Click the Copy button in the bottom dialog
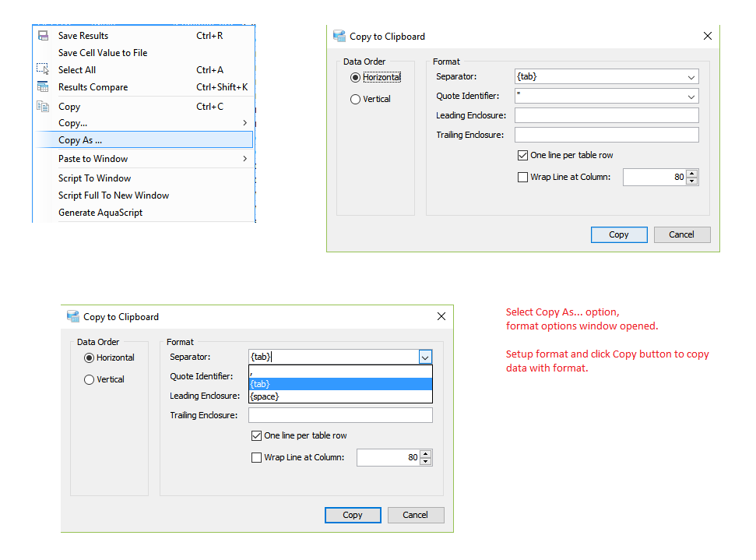The width and height of the screenshot is (756, 560). click(x=353, y=515)
